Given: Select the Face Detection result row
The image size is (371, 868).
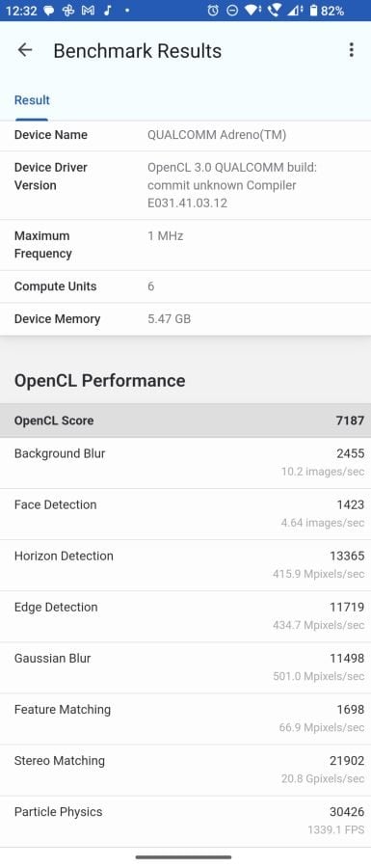Looking at the screenshot, I should (x=185, y=514).
